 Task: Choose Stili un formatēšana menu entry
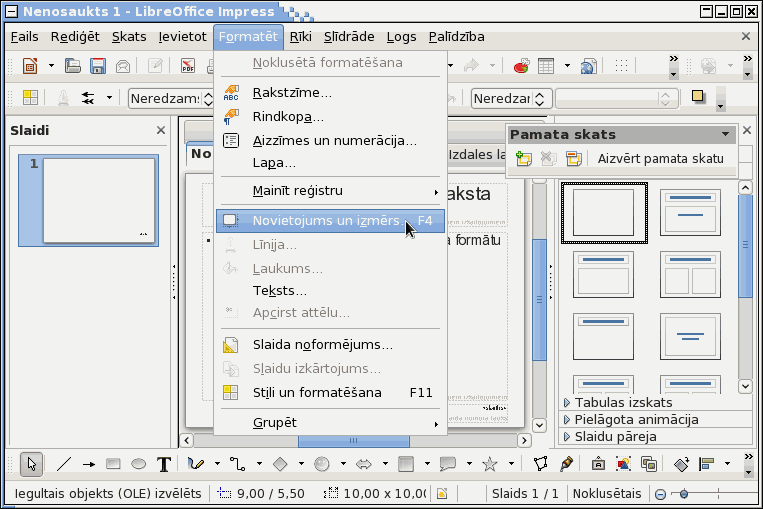click(x=330, y=393)
